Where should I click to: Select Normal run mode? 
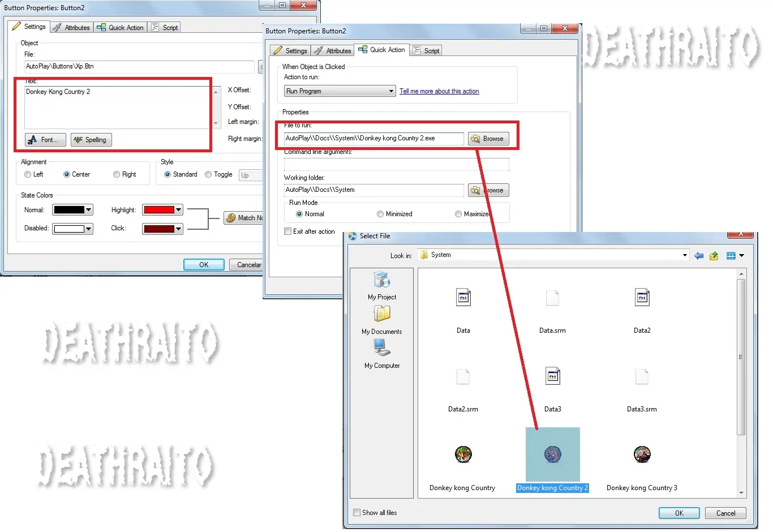pyautogui.click(x=299, y=214)
